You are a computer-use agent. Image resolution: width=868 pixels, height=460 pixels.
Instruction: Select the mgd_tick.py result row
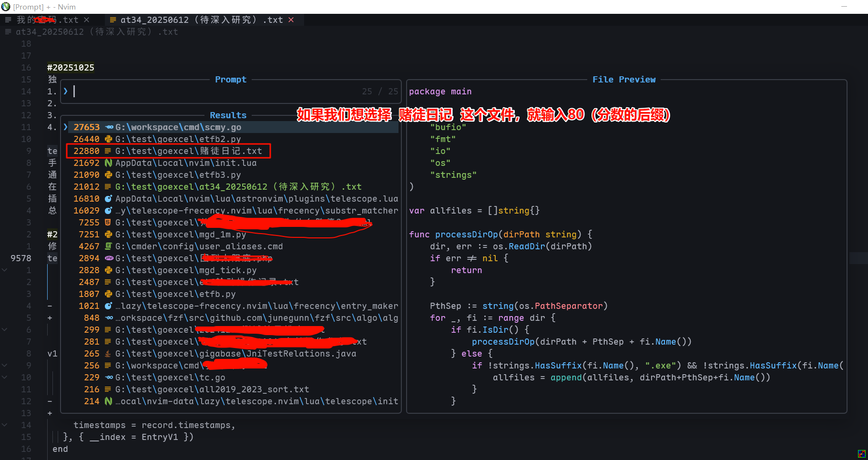pyautogui.click(x=186, y=270)
